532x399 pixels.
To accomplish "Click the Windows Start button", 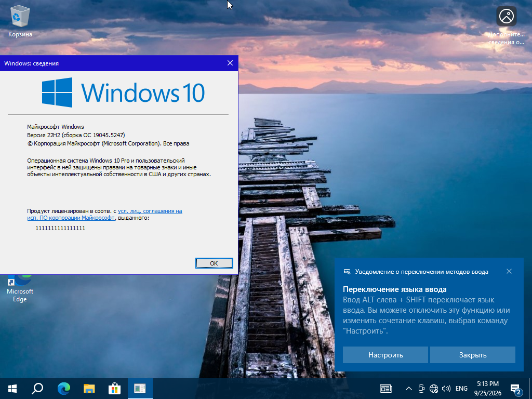I will 12,389.
